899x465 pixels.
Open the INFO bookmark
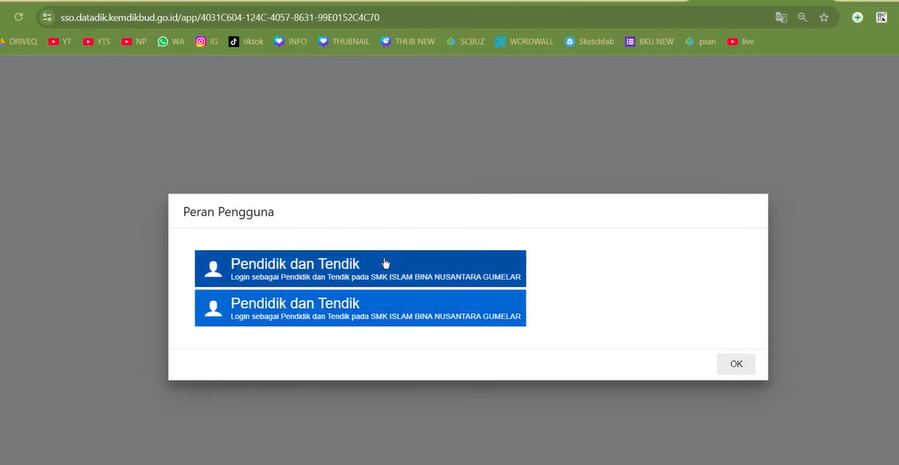[290, 41]
